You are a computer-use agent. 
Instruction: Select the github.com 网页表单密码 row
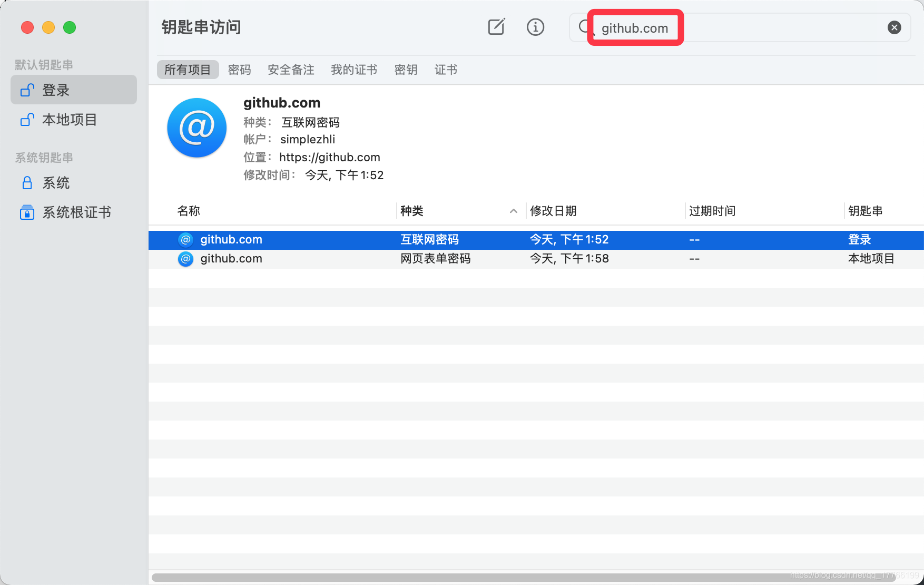(536, 259)
